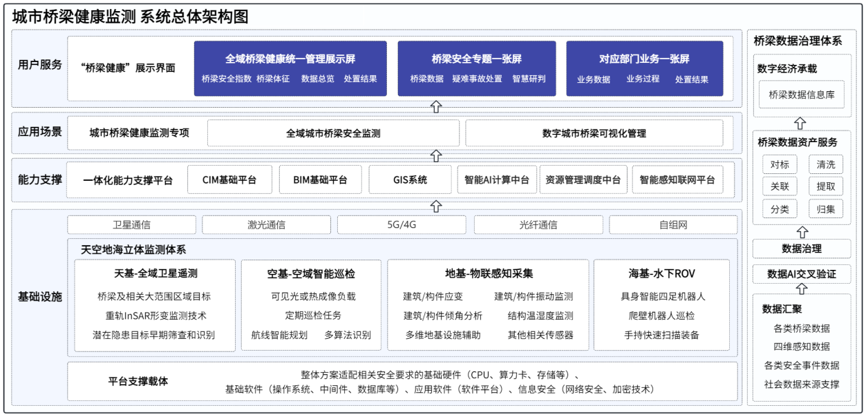868x419 pixels.
Task: Click the 桥梁数据资产服务 heading
Action: (798, 142)
